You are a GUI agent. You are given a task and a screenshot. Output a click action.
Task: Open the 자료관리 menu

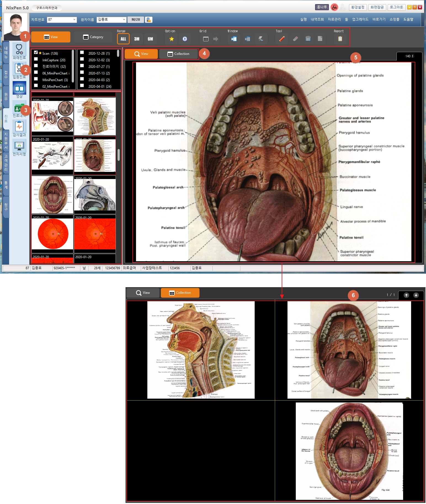[x=334, y=19]
